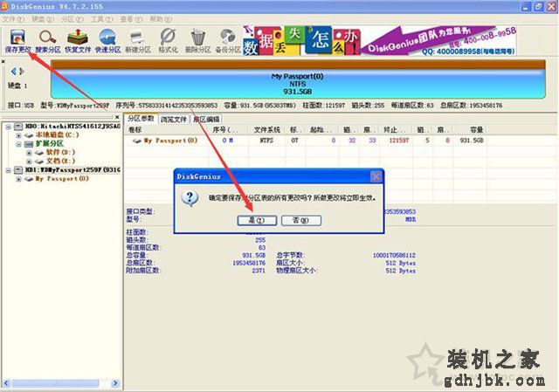Click NTFS cell in partition table

(266, 141)
